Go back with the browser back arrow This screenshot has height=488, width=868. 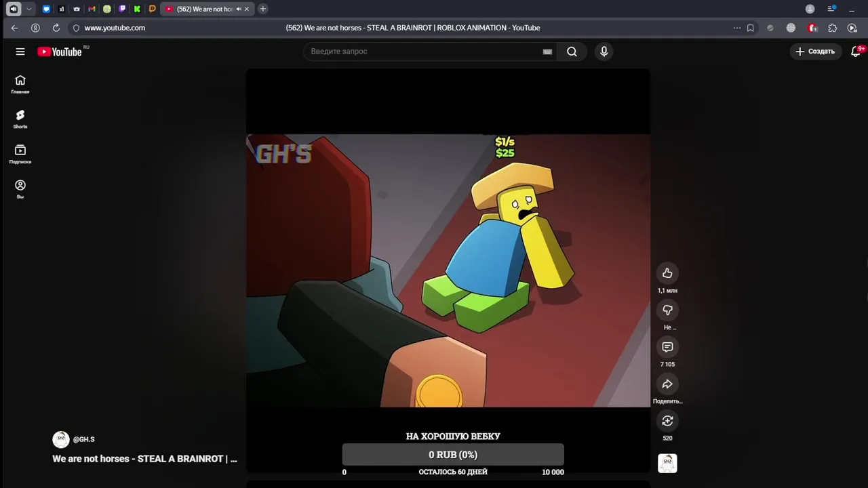[14, 28]
